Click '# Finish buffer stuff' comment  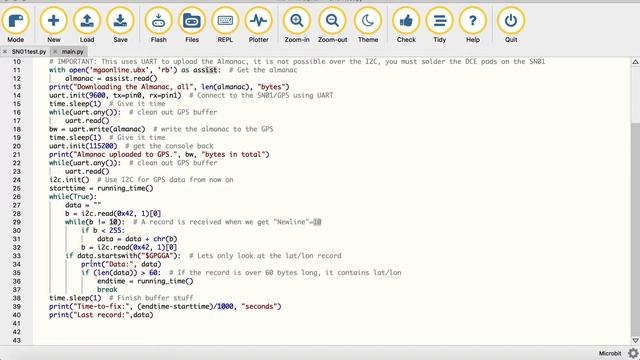151,298
